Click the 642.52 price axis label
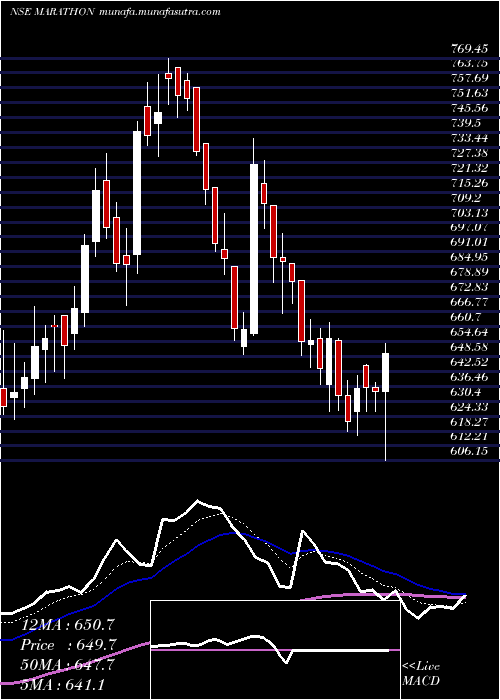This screenshot has height=700, width=500. 469,362
